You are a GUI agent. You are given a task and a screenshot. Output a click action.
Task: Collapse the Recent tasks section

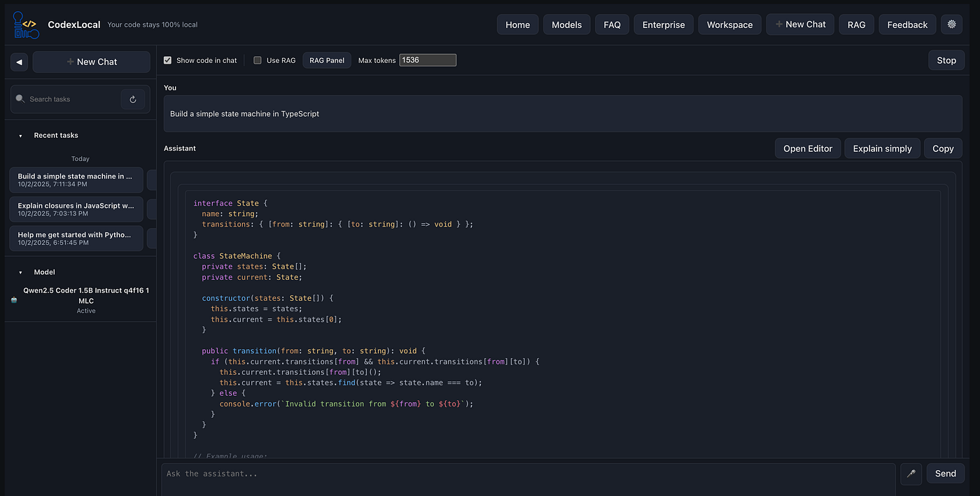coord(20,136)
